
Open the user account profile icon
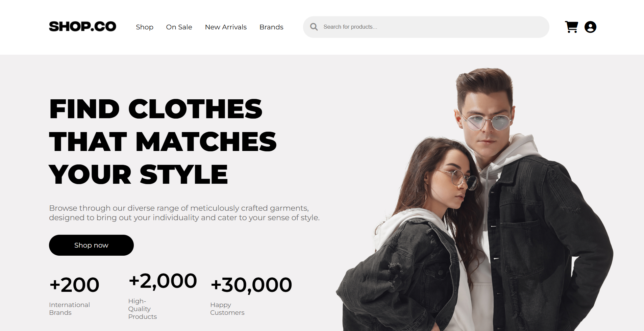coord(590,27)
